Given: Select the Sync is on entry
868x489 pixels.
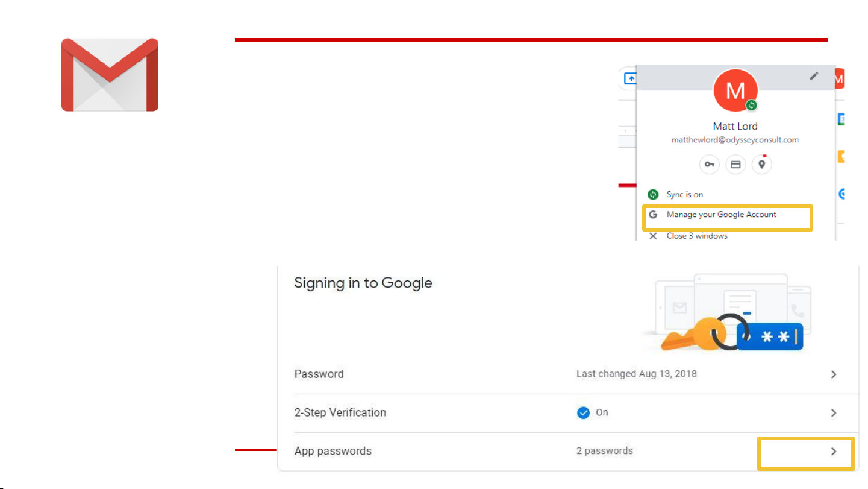Looking at the screenshot, I should coord(685,195).
